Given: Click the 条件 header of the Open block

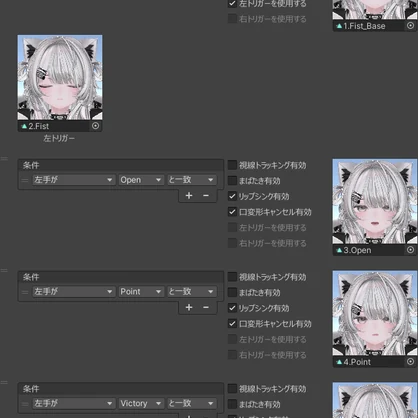Looking at the screenshot, I should [31, 165].
